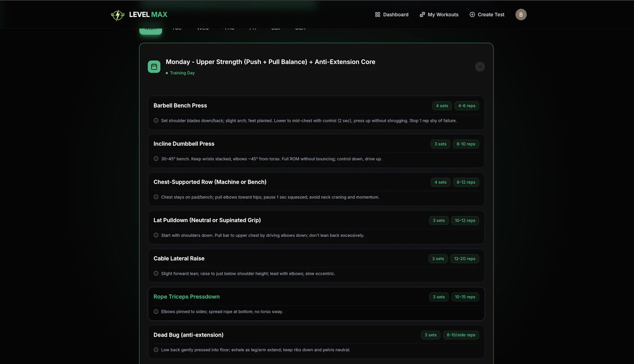This screenshot has width=634, height=364.
Task: Click the 8-10/side reps badge
Action: coord(461,335)
